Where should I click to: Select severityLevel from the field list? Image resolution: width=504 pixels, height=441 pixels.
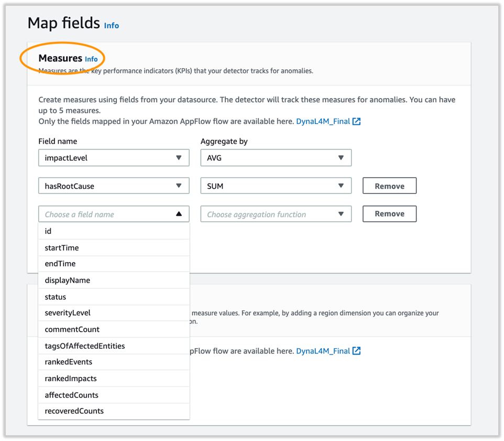click(x=114, y=313)
